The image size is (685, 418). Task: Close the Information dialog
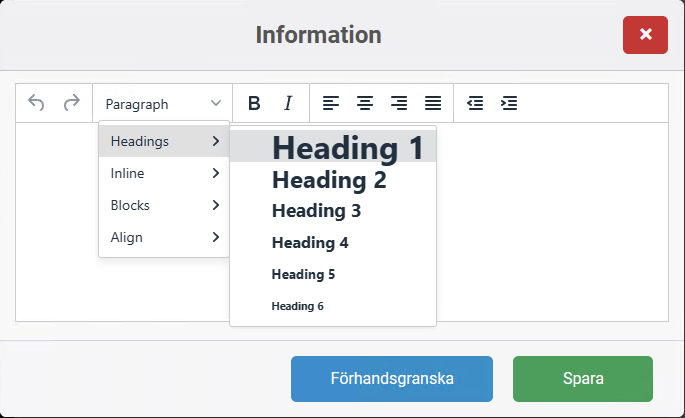[x=645, y=35]
